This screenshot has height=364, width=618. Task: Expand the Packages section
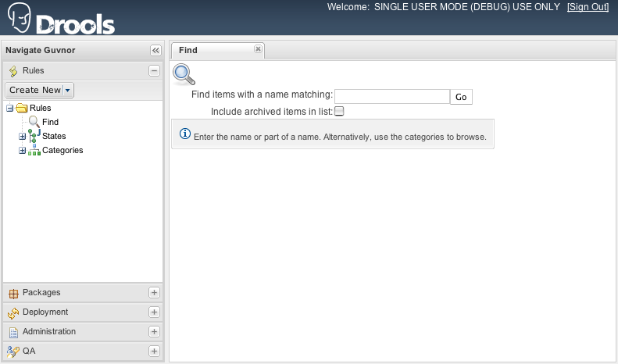154,293
